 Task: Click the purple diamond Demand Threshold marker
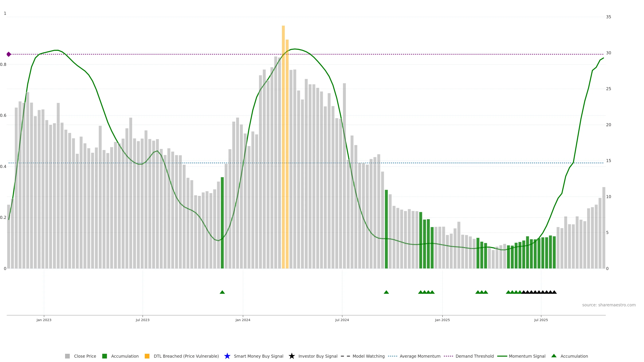pos(9,54)
